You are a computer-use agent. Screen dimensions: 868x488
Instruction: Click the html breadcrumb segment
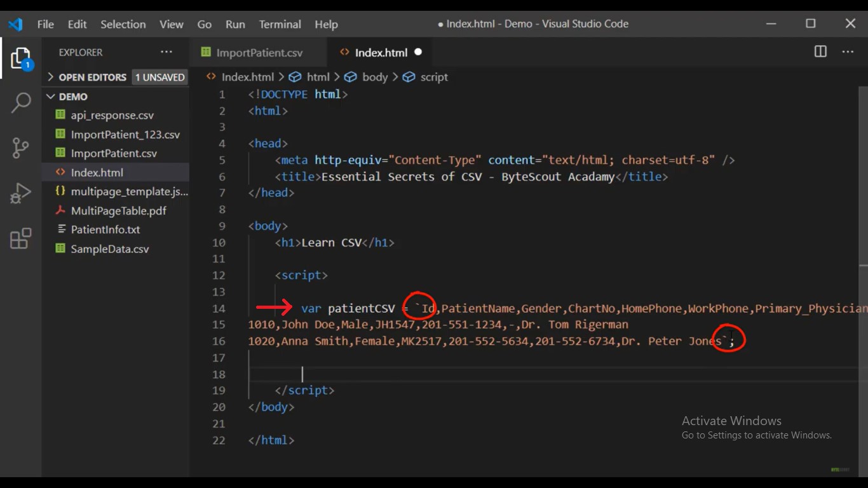318,77
